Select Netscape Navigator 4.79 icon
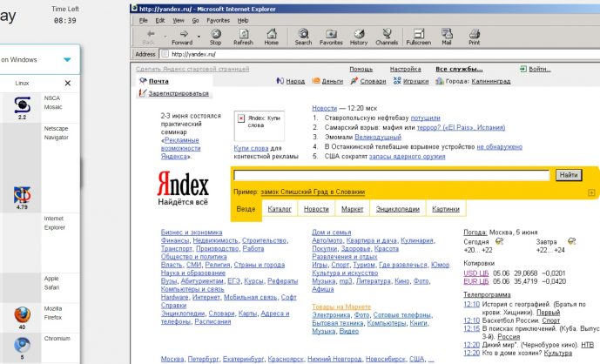The width and height of the screenshot is (600, 364). pos(22,195)
